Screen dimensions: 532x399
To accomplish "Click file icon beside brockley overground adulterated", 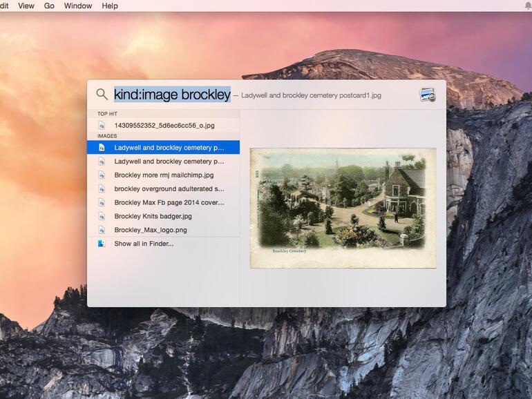I will 102,189.
